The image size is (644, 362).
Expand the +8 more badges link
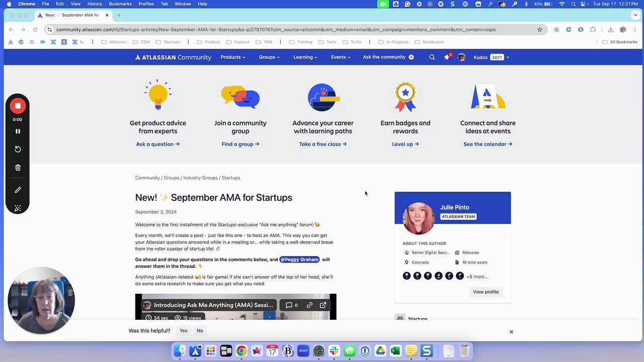coord(477,277)
